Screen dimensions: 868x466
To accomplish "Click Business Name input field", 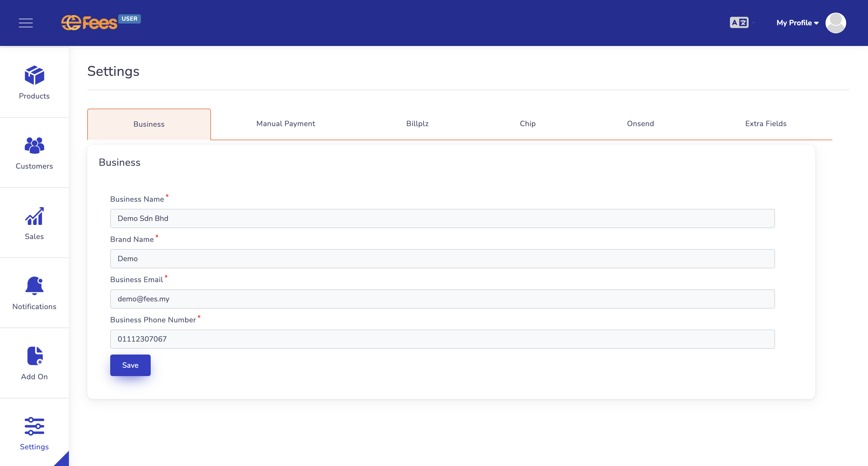I will [442, 218].
